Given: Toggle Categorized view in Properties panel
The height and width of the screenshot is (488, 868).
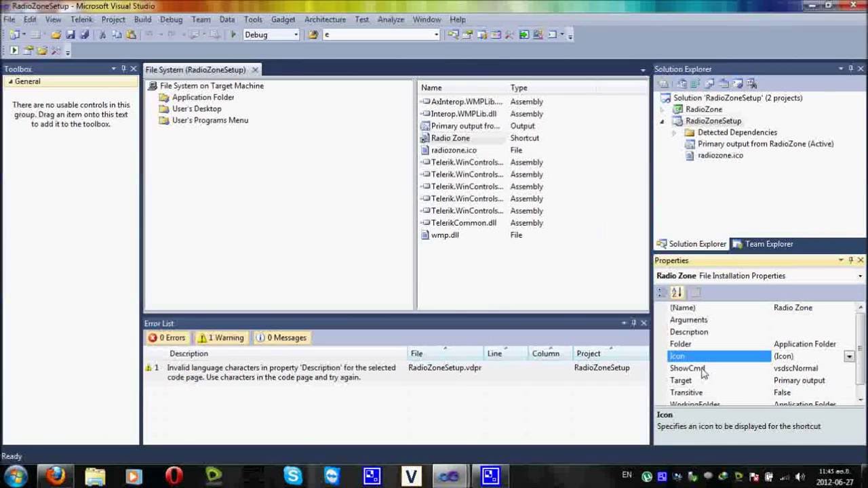Looking at the screenshot, I should [x=663, y=293].
